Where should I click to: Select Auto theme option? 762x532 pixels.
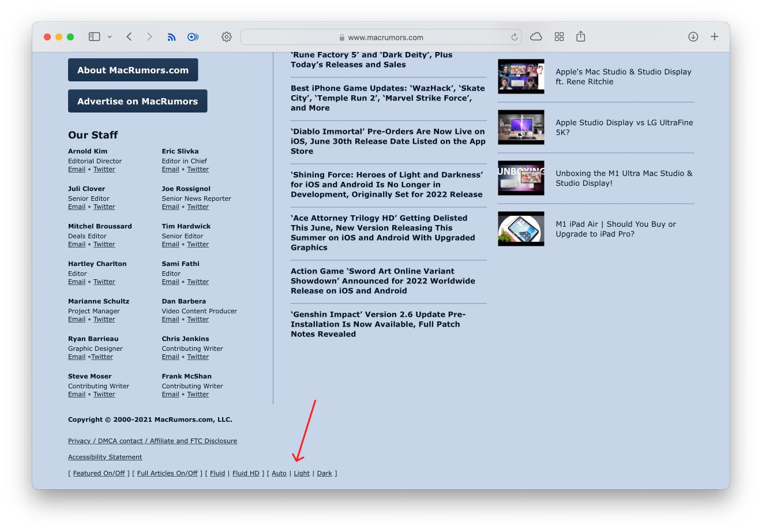coord(279,473)
